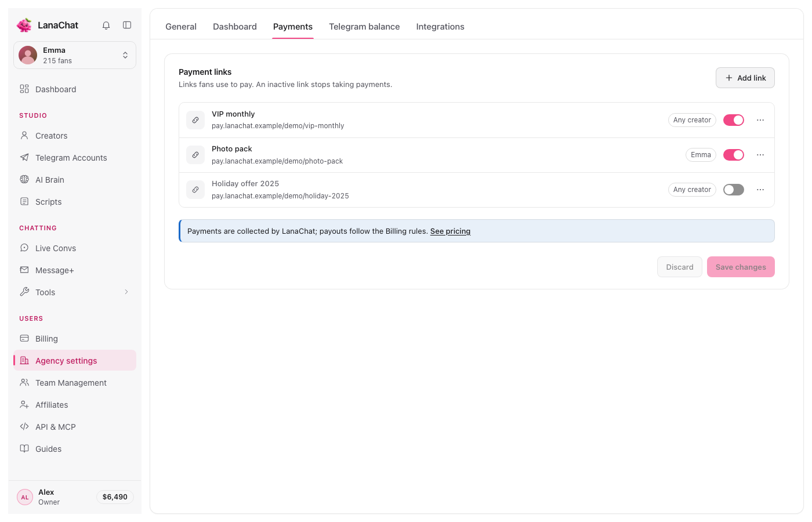
Task: Click the $6,490 balance badge
Action: click(x=115, y=497)
